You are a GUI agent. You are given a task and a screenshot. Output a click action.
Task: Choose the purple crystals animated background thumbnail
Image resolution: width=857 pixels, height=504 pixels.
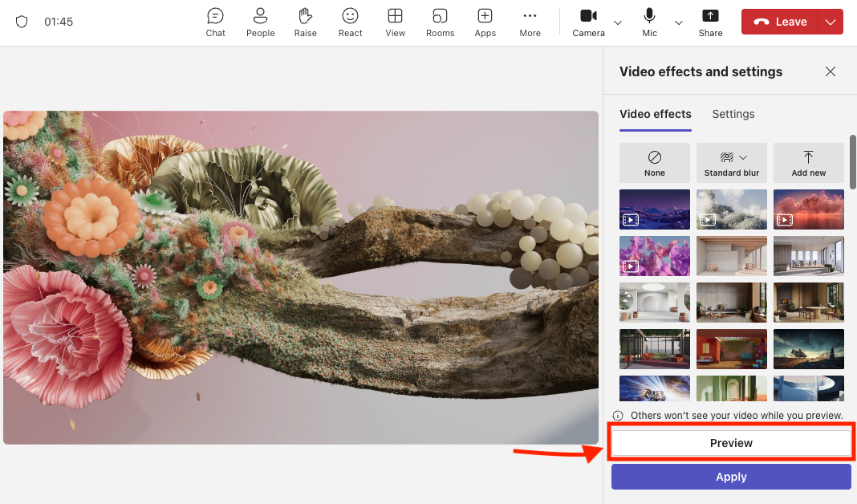coord(654,256)
